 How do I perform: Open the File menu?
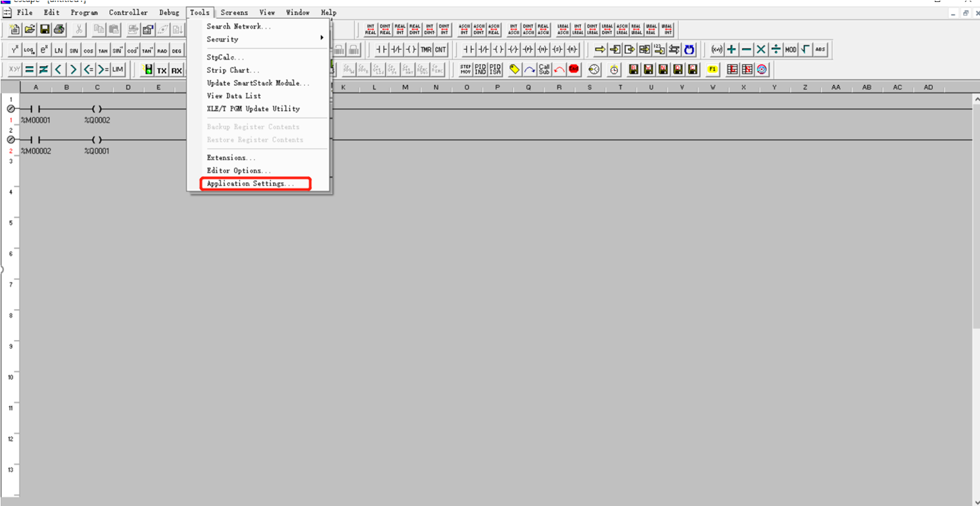(x=24, y=12)
